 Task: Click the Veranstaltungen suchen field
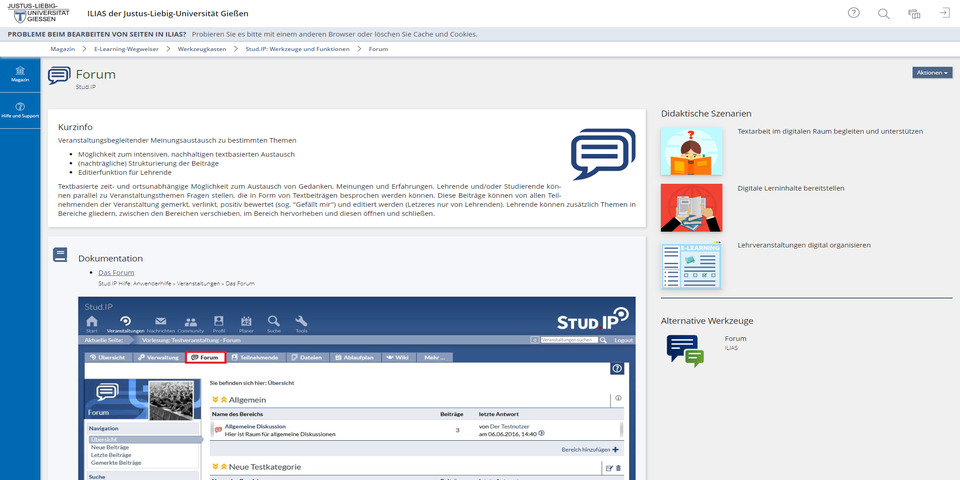[x=569, y=340]
